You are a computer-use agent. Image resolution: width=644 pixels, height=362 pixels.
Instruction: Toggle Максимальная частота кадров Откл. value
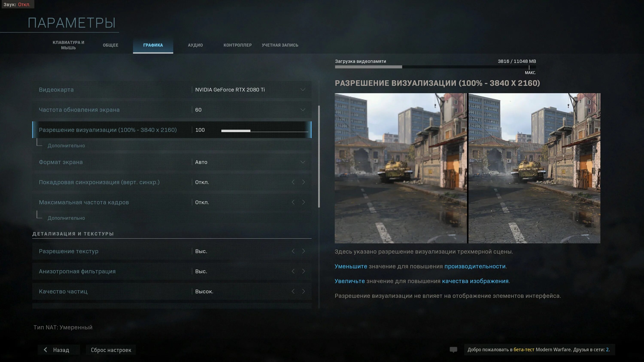[x=202, y=202]
